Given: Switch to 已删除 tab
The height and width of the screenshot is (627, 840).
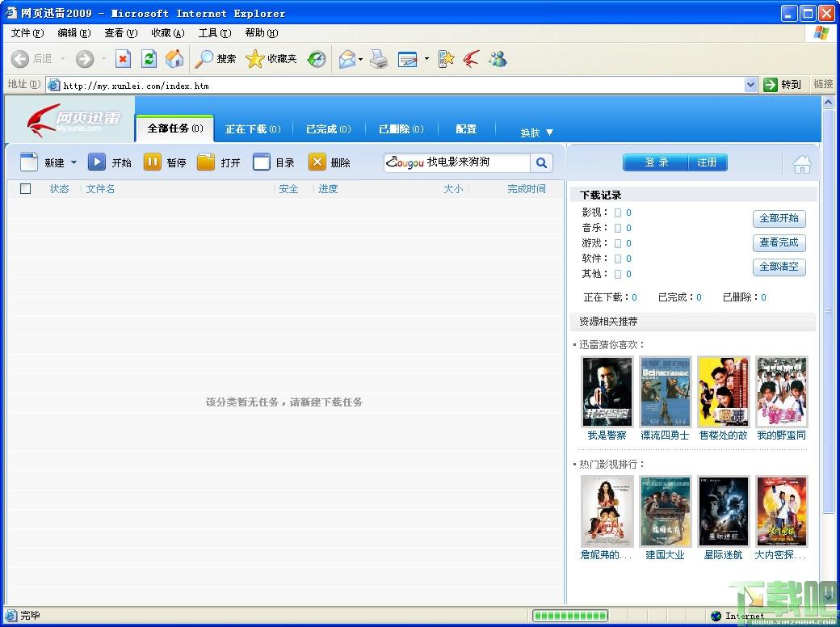Looking at the screenshot, I should [401, 129].
